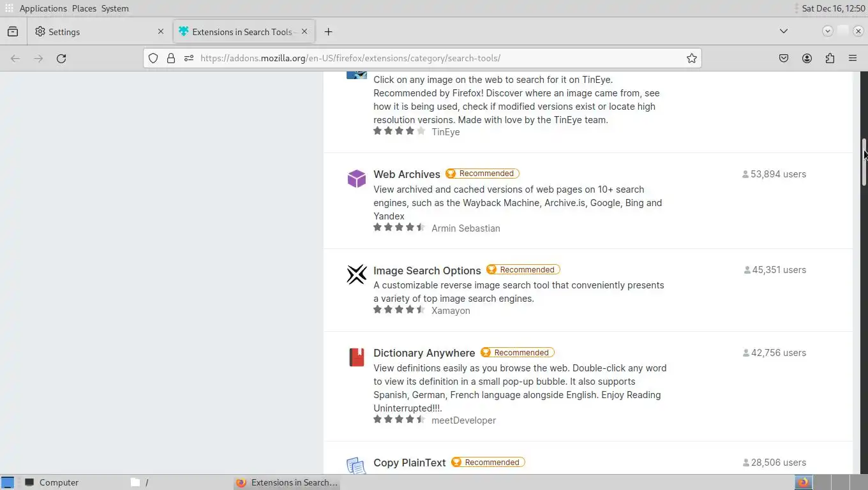Screen dimensions: 868x490
Task: Click the Web Archives purple cube icon
Action: pyautogui.click(x=357, y=179)
